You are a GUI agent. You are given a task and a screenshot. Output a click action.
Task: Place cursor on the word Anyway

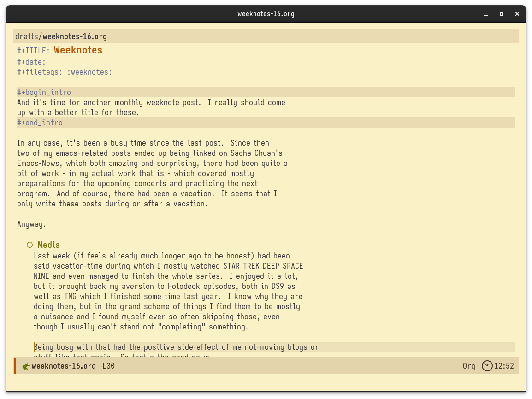31,224
